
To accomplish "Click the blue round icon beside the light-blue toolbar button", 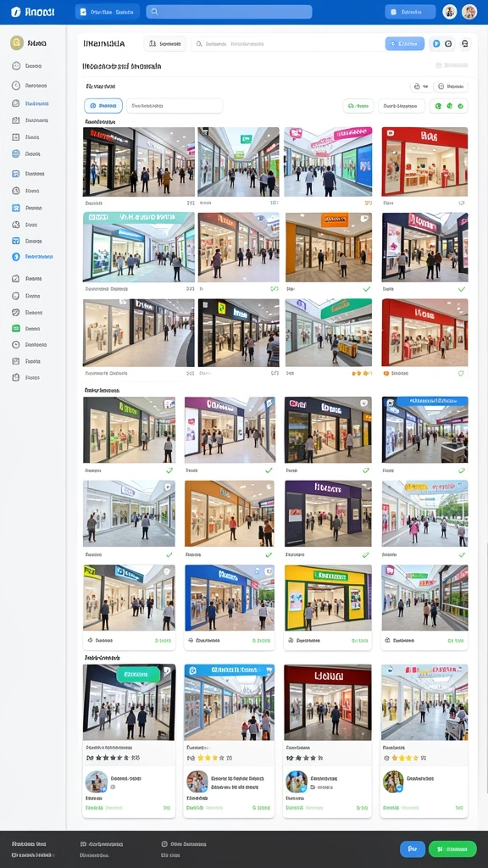I will click(436, 44).
